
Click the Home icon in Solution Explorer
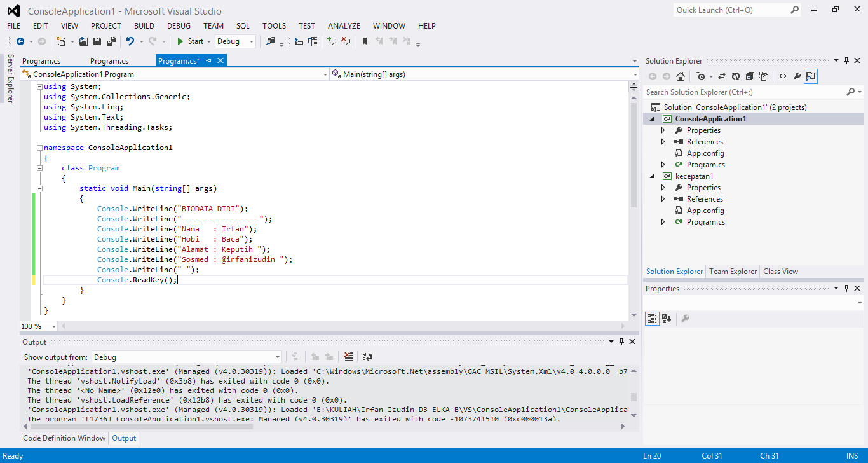681,76
